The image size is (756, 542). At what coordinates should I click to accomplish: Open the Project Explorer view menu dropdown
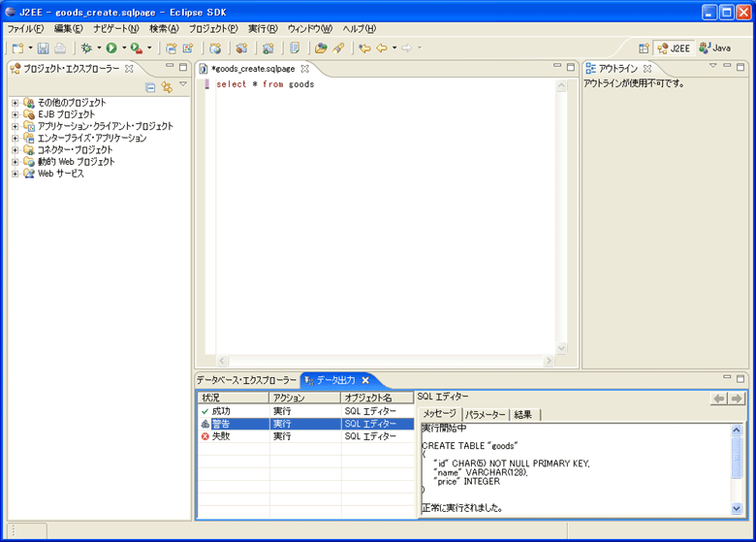(x=182, y=85)
